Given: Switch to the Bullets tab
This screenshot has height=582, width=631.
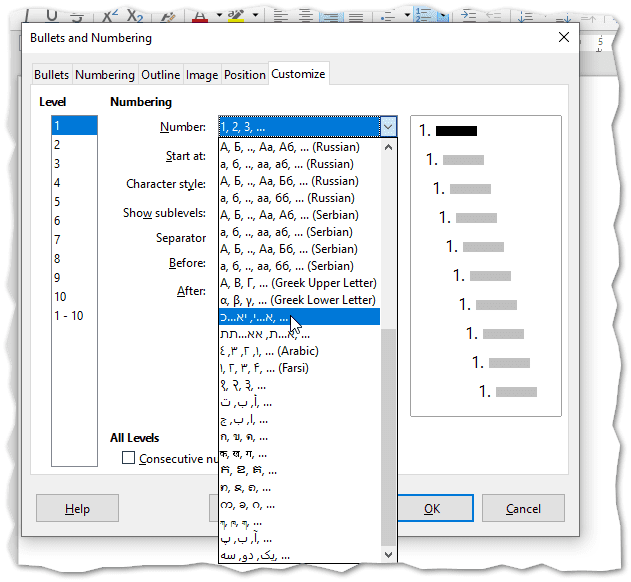Looking at the screenshot, I should click(52, 75).
